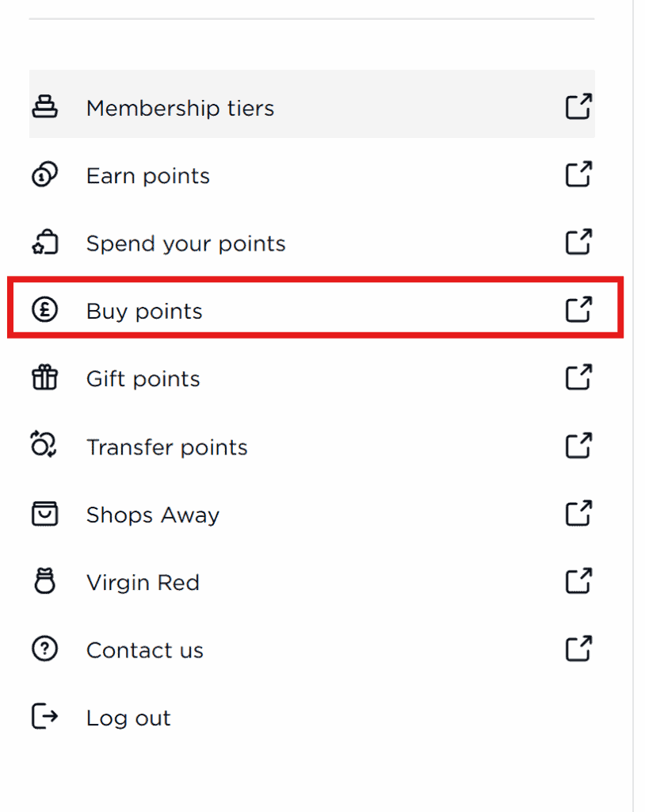Click the Buy points pound-sign icon
The width and height of the screenshot is (645, 812).
pos(44,310)
